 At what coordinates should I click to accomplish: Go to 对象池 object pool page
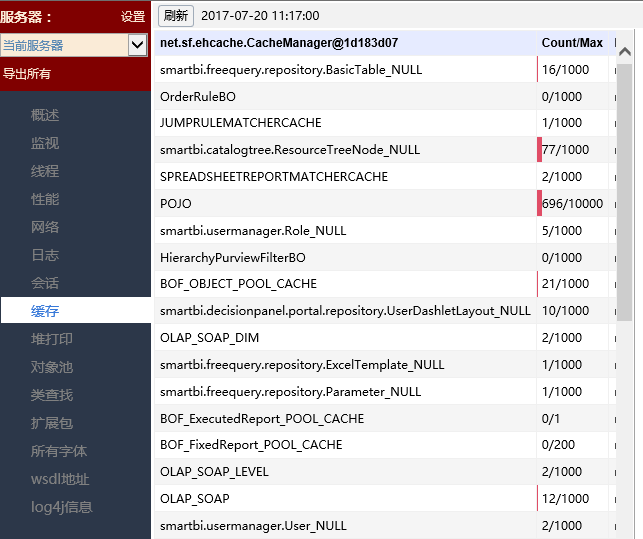pyautogui.click(x=52, y=367)
